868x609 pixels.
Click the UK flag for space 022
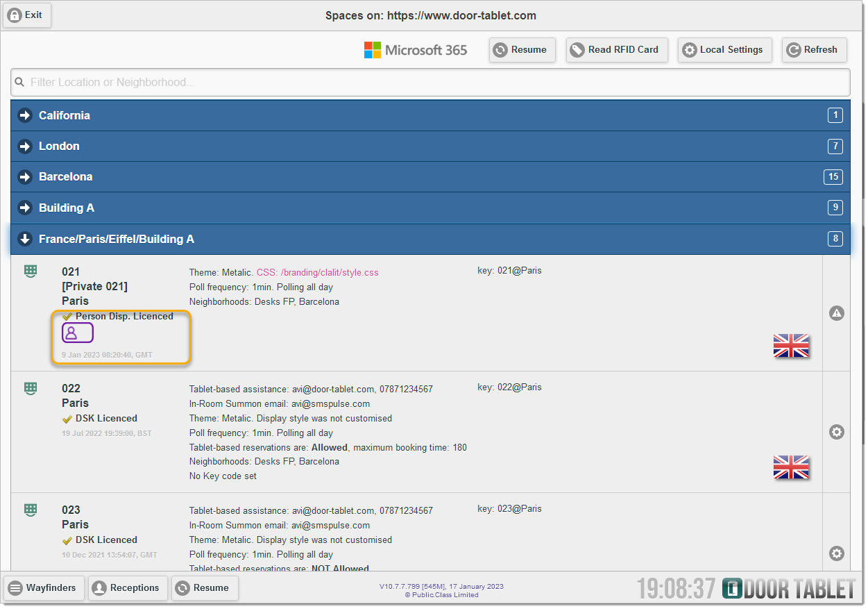791,467
